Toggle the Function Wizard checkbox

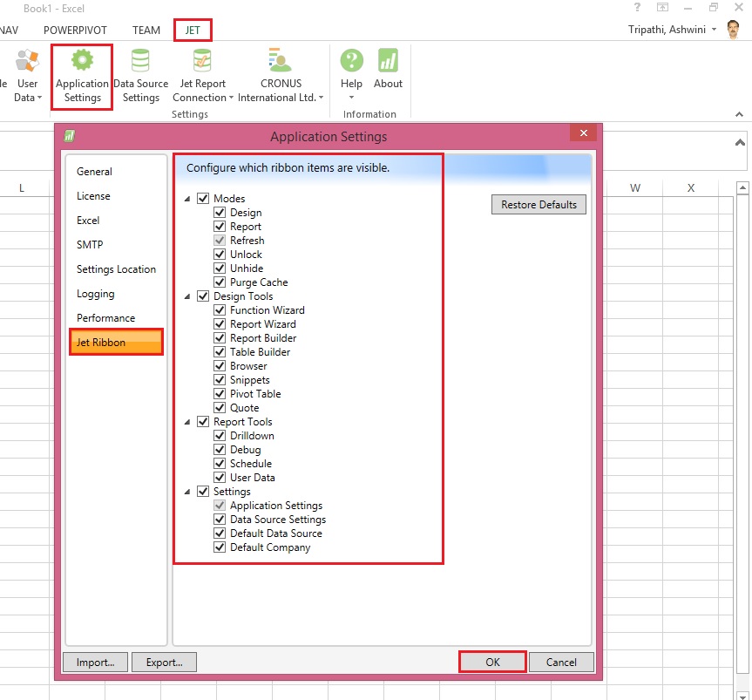(x=220, y=310)
